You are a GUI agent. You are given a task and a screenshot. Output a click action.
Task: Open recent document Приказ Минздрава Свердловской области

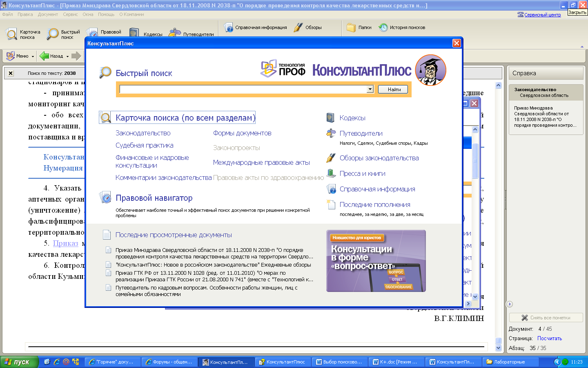pos(214,253)
